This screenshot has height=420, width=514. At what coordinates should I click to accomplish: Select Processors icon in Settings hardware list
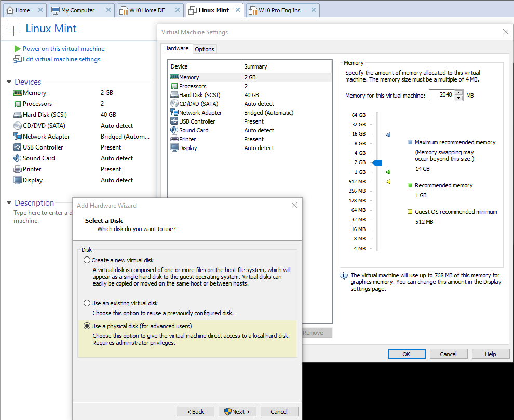click(x=174, y=86)
